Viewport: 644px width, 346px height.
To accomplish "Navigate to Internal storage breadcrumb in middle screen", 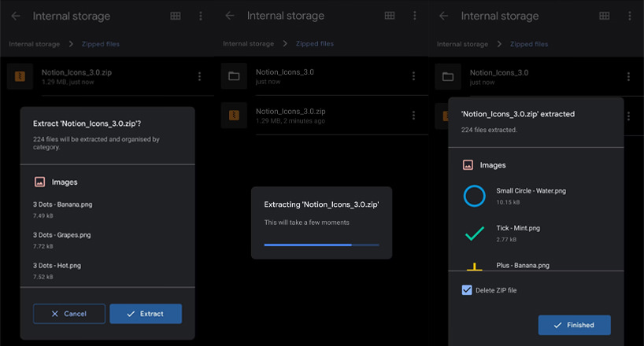I will click(x=249, y=43).
